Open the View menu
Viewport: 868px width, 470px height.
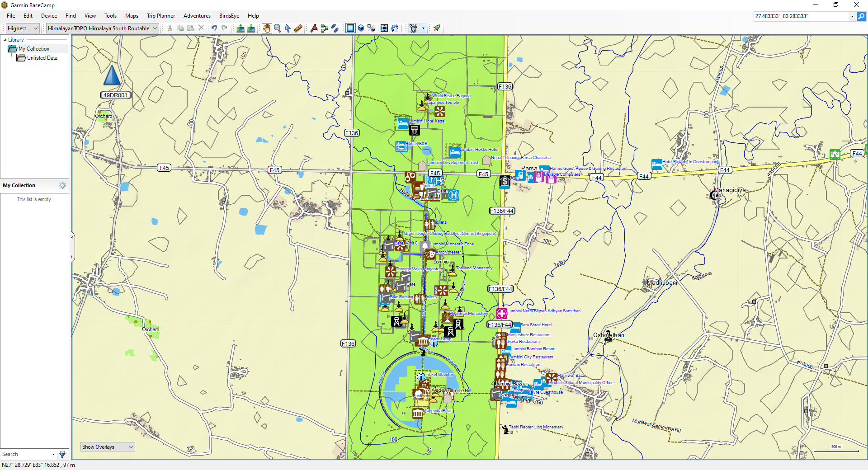[x=90, y=16]
